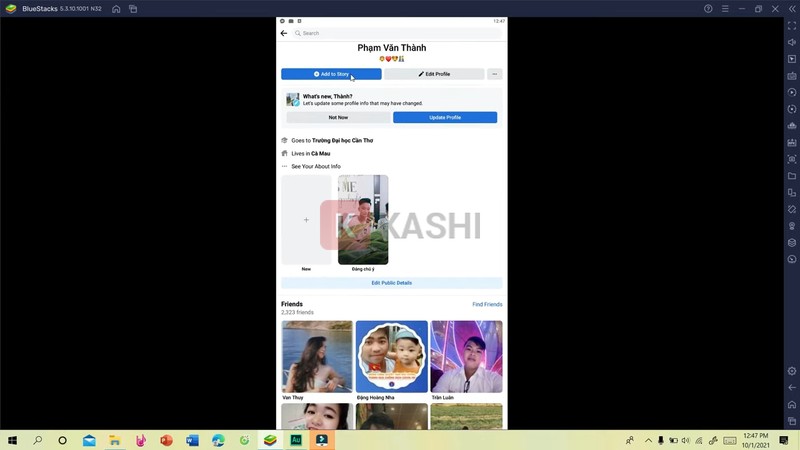This screenshot has width=800, height=450.
Task: Open the multi-instance icon in title bar
Action: (134, 9)
